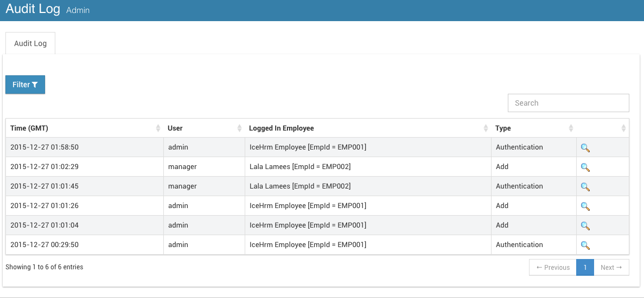Open magnifier for 00:29:50 authentication entry
The width and height of the screenshot is (644, 298).
[x=585, y=245]
